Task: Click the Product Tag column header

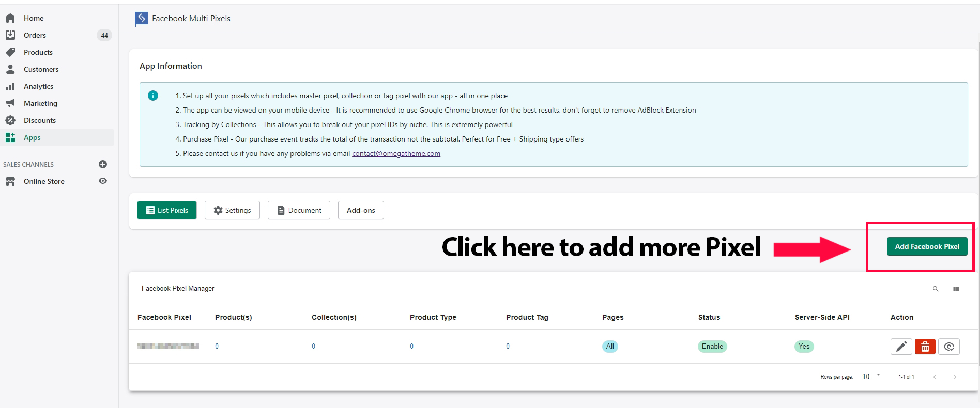Action: (x=527, y=317)
